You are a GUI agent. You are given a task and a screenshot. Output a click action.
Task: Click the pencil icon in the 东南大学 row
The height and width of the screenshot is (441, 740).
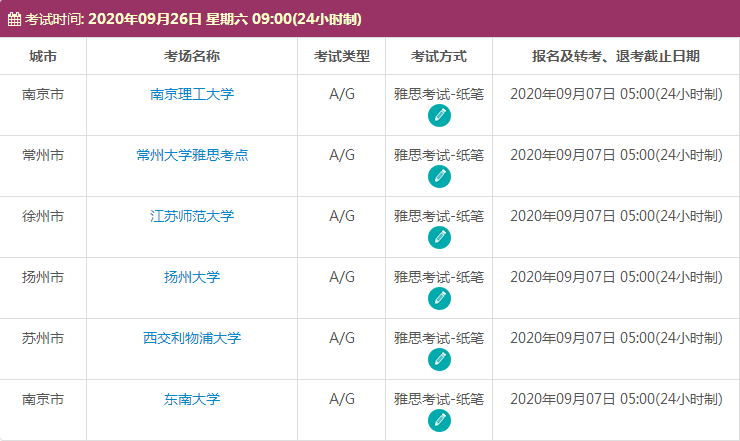coord(439,420)
